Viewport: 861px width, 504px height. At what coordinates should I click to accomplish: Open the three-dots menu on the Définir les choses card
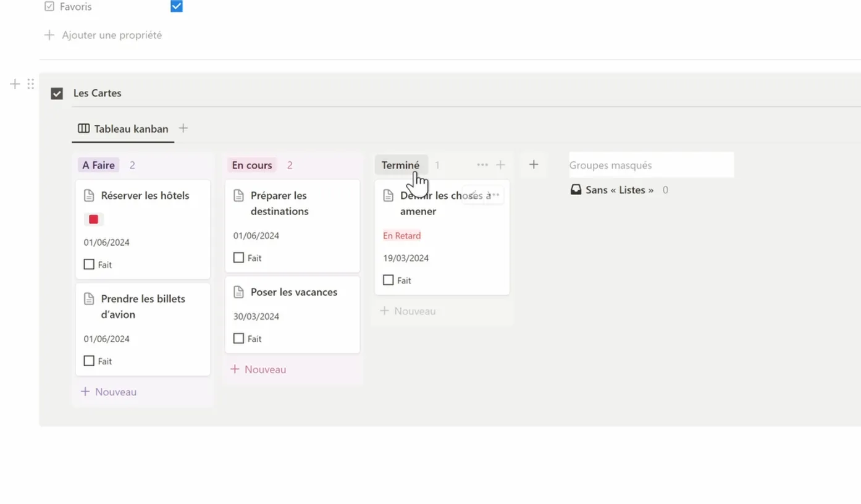pos(493,195)
